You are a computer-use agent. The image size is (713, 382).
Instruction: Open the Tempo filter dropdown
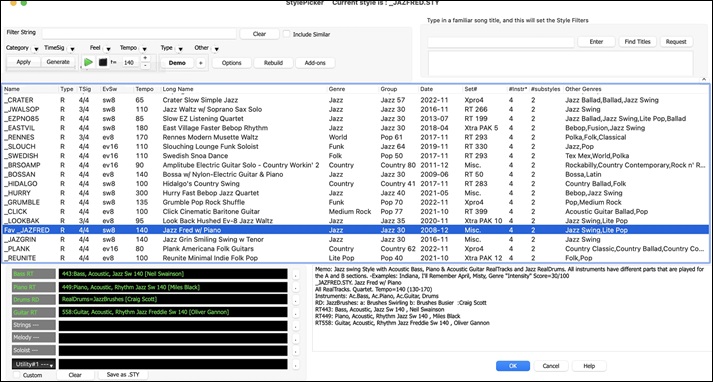click(144, 49)
